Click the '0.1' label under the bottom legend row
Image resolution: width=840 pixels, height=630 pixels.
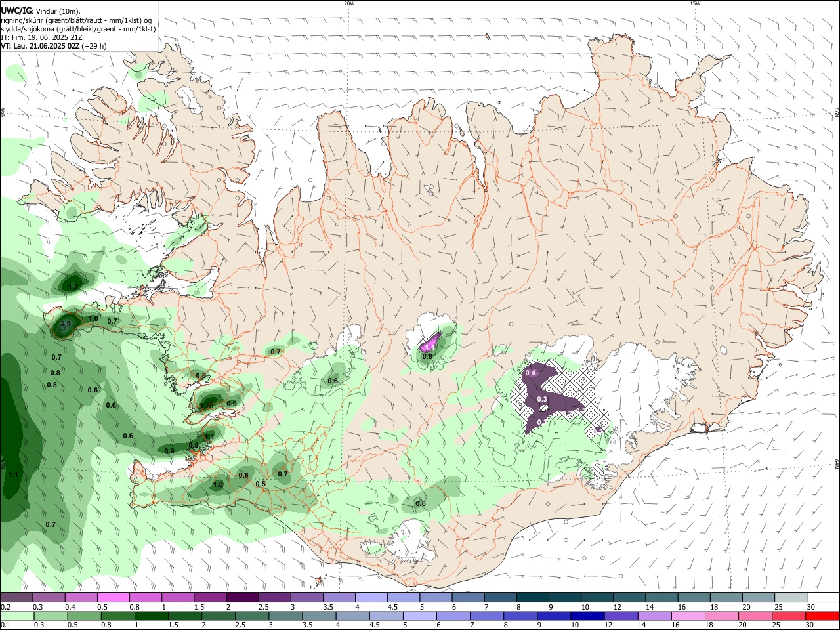[5, 625]
